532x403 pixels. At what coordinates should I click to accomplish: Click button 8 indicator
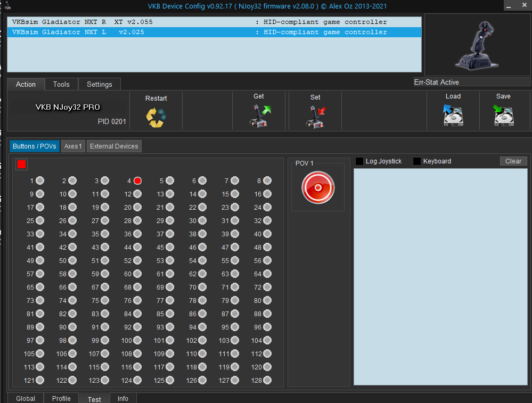click(267, 181)
